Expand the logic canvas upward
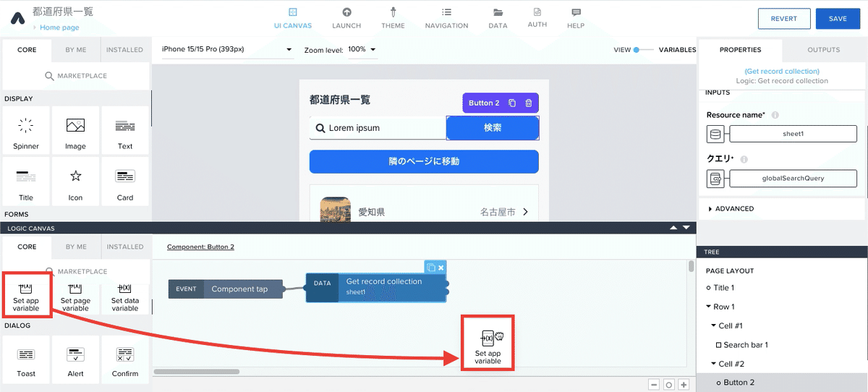868x392 pixels. coord(673,228)
